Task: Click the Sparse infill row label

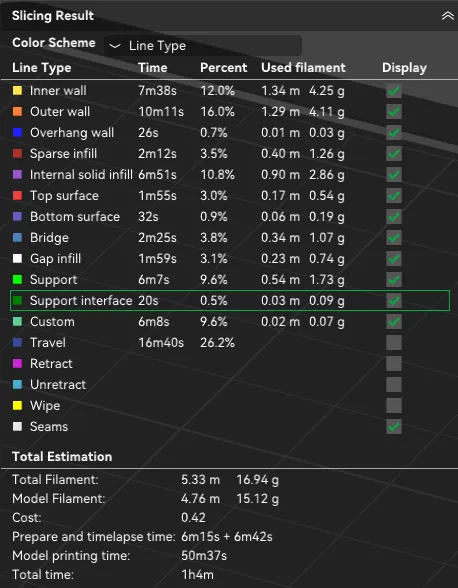Action: 63,154
